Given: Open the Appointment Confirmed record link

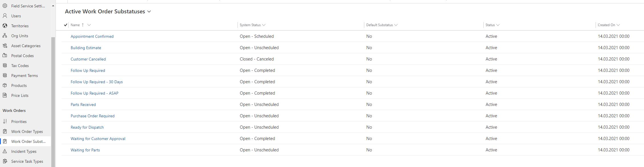Looking at the screenshot, I should click(x=92, y=36).
